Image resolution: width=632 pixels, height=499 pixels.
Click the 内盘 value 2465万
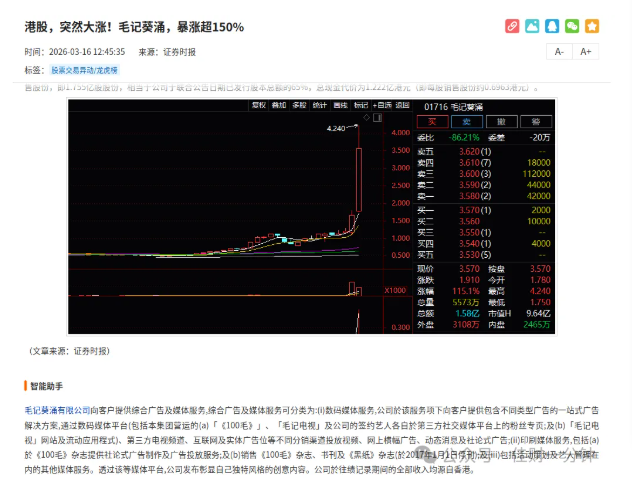tap(537, 324)
